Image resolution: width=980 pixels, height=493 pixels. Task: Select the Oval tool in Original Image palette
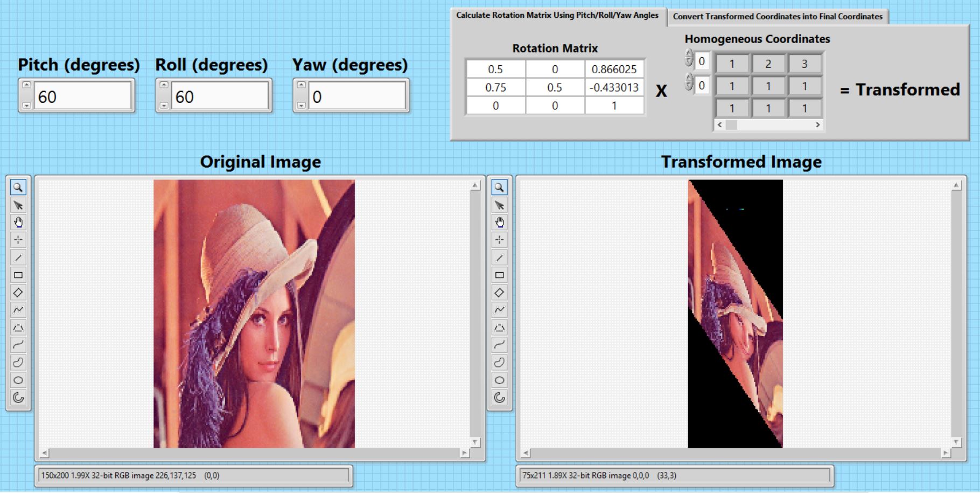click(x=18, y=380)
